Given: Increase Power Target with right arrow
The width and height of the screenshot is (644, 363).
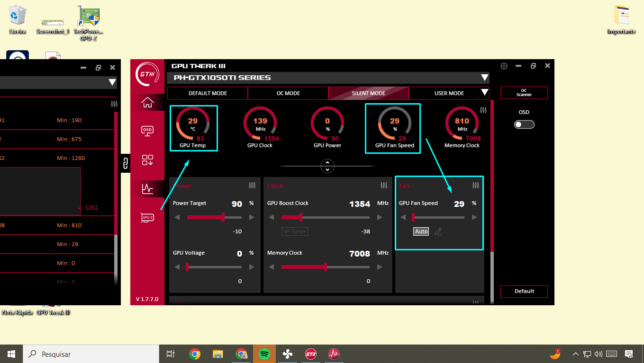Looking at the screenshot, I should click(x=252, y=217).
